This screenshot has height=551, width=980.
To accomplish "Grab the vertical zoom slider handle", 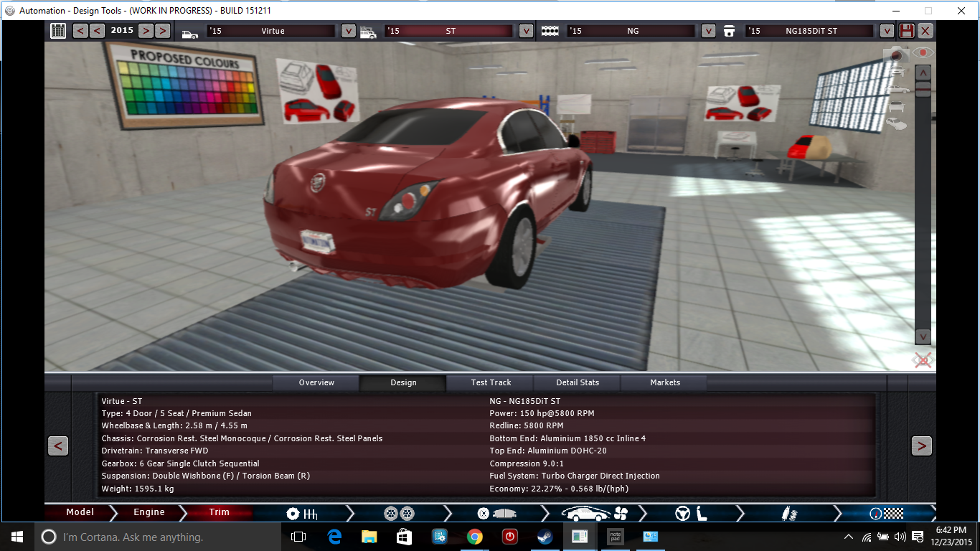I will click(923, 89).
